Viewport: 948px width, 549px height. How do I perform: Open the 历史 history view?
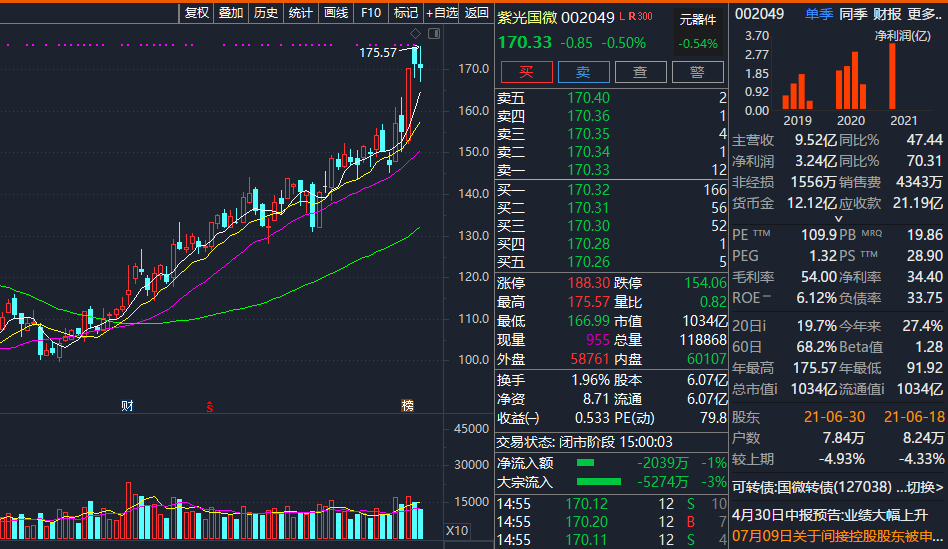tap(266, 13)
